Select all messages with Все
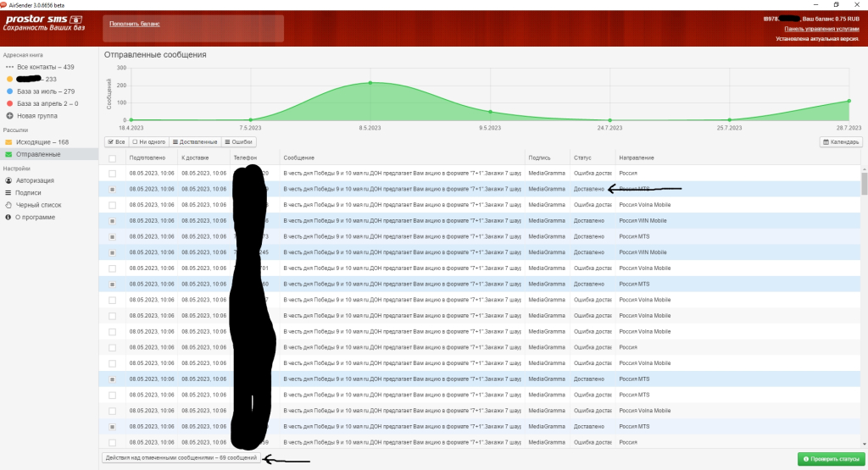The height and width of the screenshot is (470, 868). 116,142
